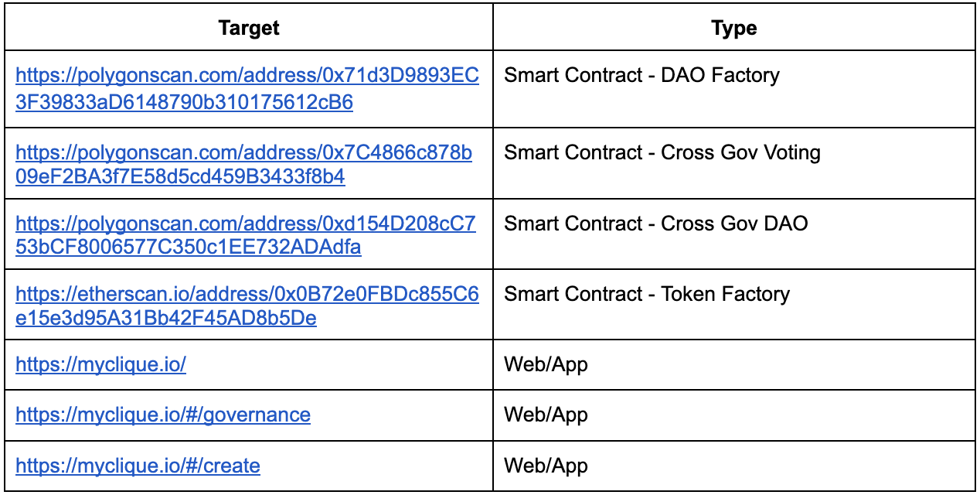Click second line of Cross Gov Voting address

[180, 177]
